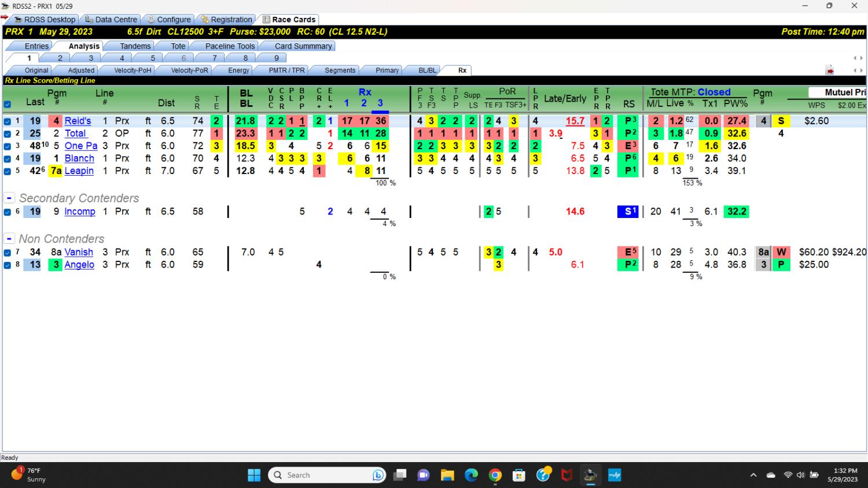Open the Paceline Tools tab
Screen dimensions: 868x488
coord(230,46)
